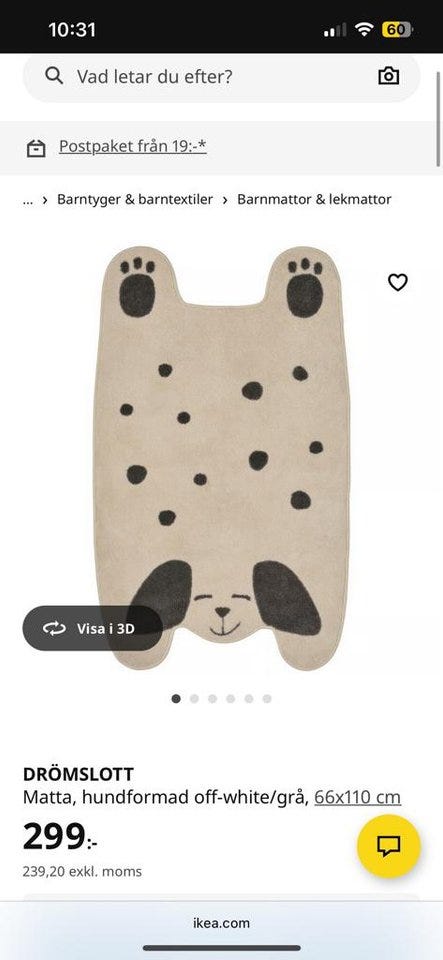443x960 pixels.
Task: Select the last image carousel dot
Action: (267, 699)
